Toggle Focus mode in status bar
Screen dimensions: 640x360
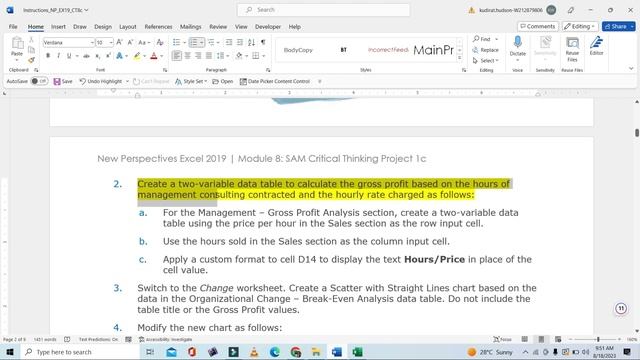point(502,339)
